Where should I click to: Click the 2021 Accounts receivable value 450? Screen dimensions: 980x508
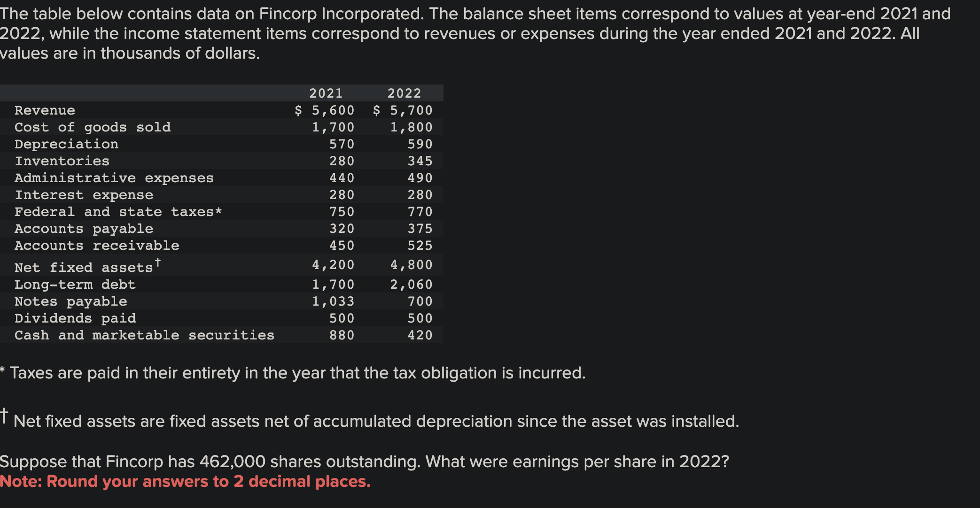pos(342,246)
